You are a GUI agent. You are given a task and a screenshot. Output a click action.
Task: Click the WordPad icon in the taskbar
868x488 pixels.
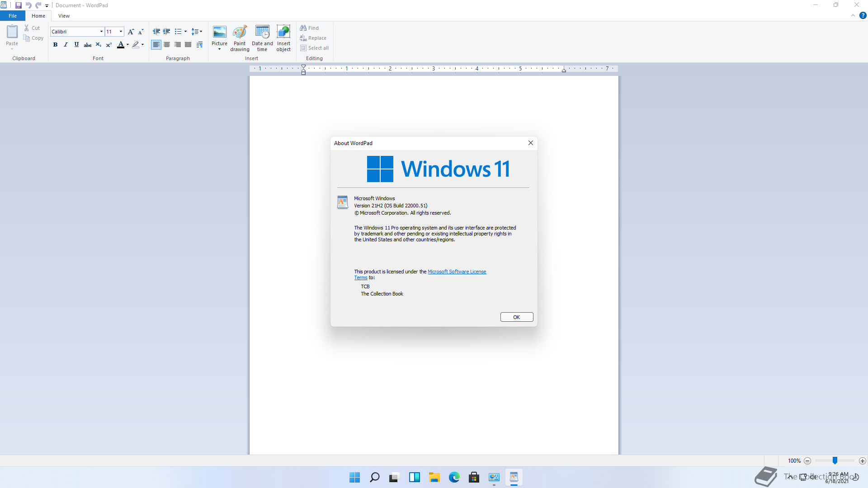(x=514, y=477)
